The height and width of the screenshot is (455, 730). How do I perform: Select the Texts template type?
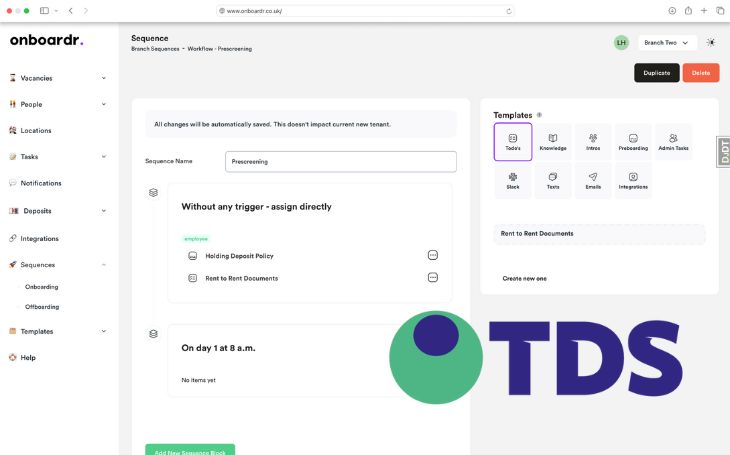pyautogui.click(x=553, y=181)
